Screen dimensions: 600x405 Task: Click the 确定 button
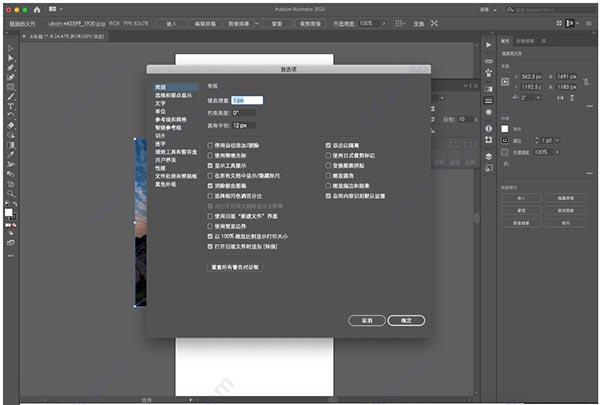click(x=406, y=320)
